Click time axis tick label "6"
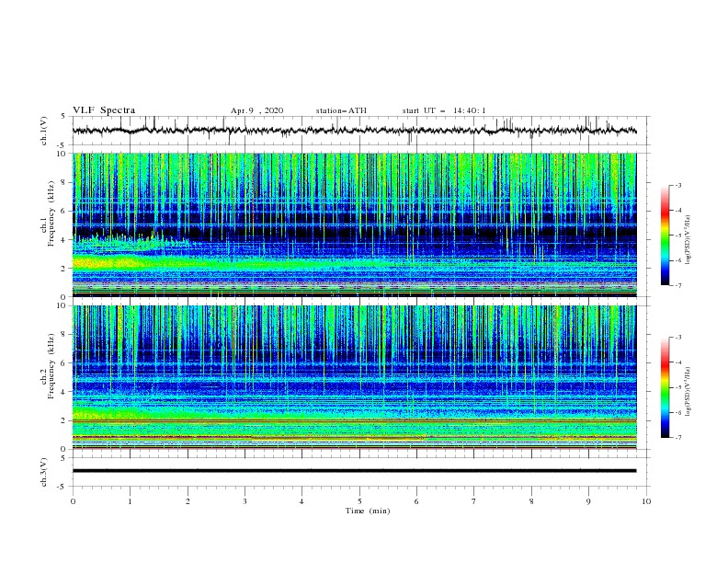This screenshot has height=563, width=728. (416, 501)
